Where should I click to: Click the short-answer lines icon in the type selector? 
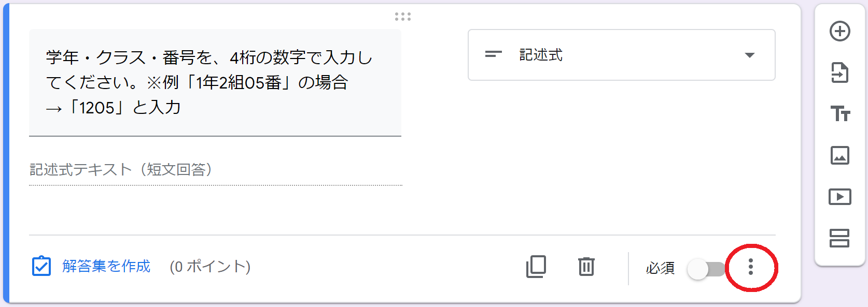point(493,54)
